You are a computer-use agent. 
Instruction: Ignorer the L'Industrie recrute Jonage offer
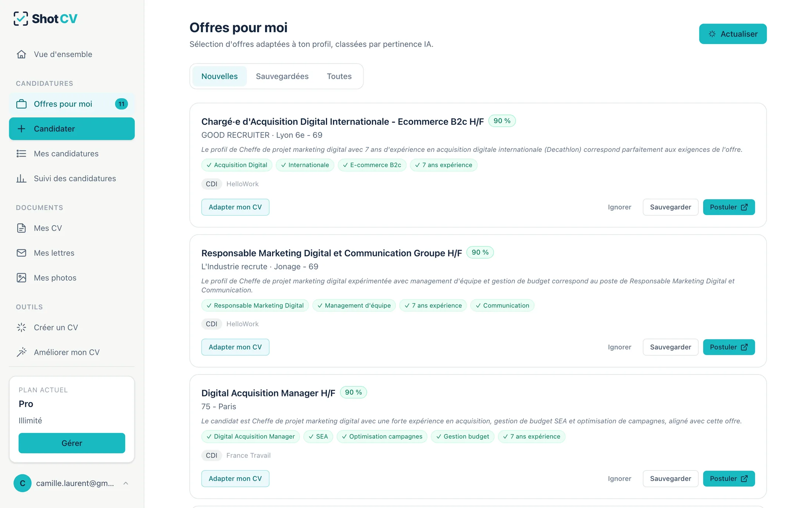[x=619, y=347]
